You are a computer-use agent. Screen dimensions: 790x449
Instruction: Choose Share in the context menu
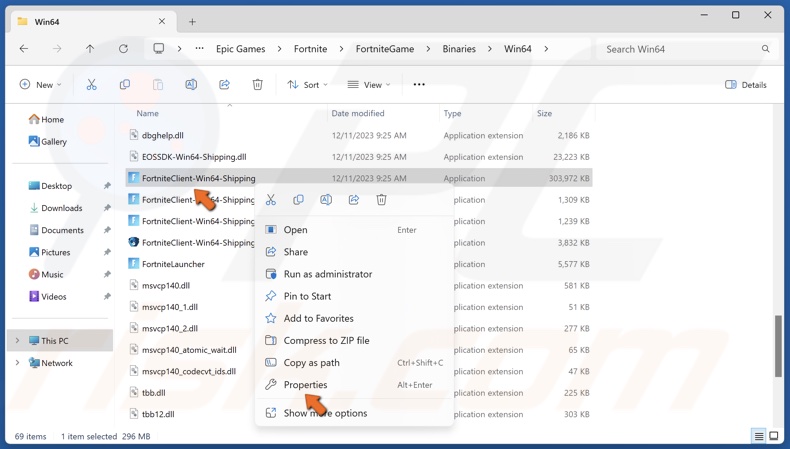click(355, 252)
